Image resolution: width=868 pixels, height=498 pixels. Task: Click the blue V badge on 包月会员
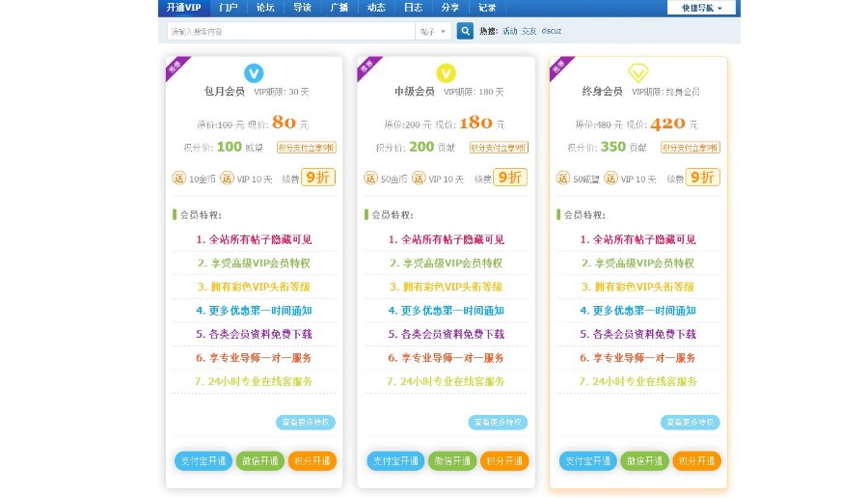coord(254,72)
